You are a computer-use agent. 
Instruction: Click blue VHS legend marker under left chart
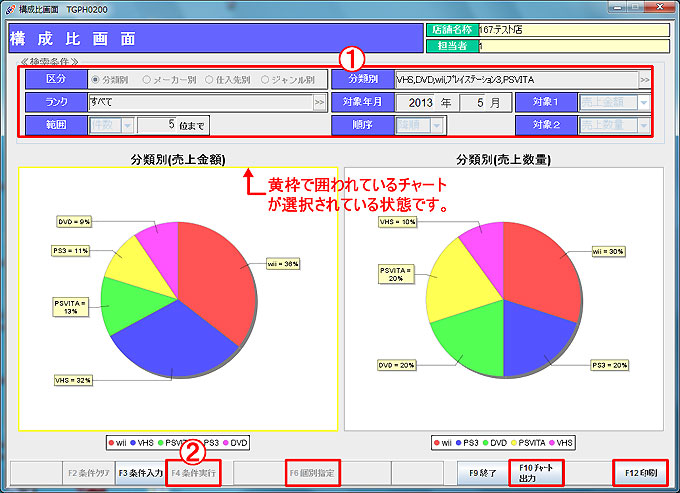pos(133,443)
